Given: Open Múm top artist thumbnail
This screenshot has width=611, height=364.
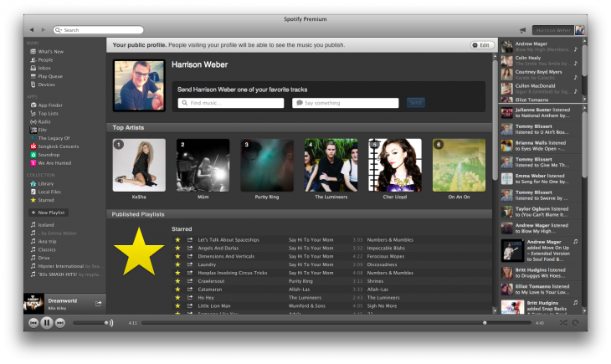Looking at the screenshot, I should tap(203, 165).
